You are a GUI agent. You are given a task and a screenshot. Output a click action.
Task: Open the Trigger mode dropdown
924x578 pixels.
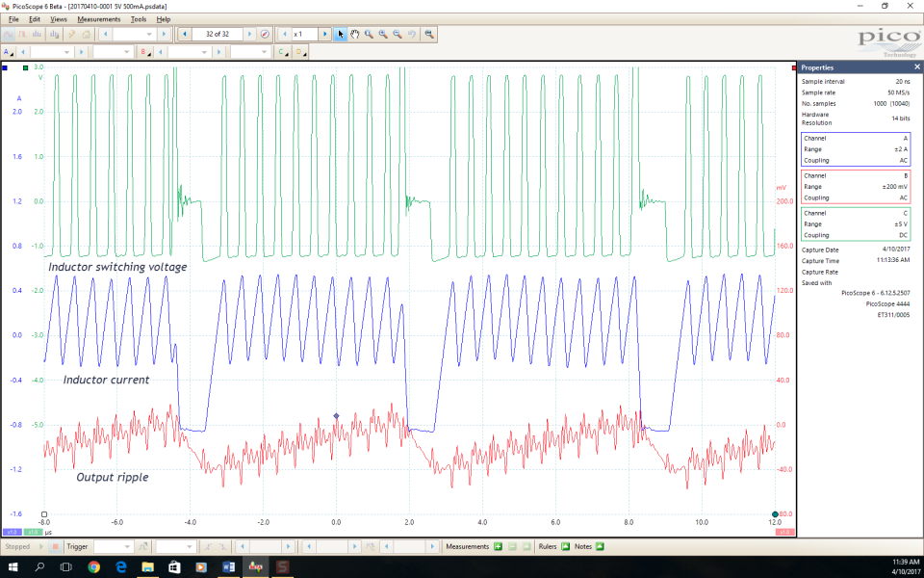click(113, 547)
